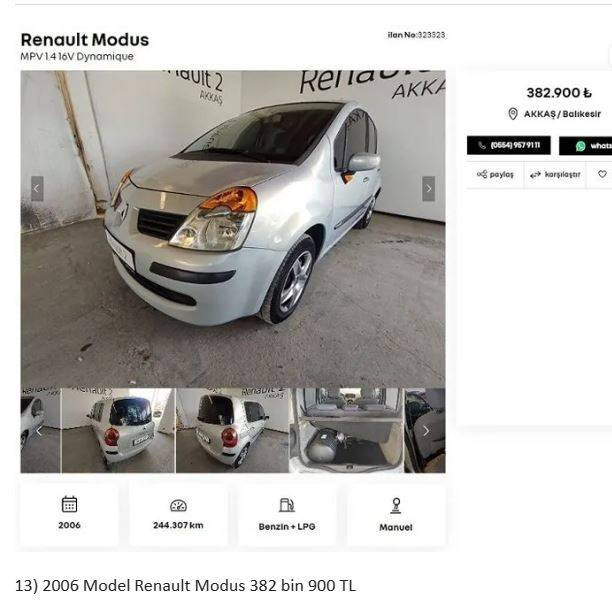
Task: Click the heart favorite icon
Action: point(603,174)
